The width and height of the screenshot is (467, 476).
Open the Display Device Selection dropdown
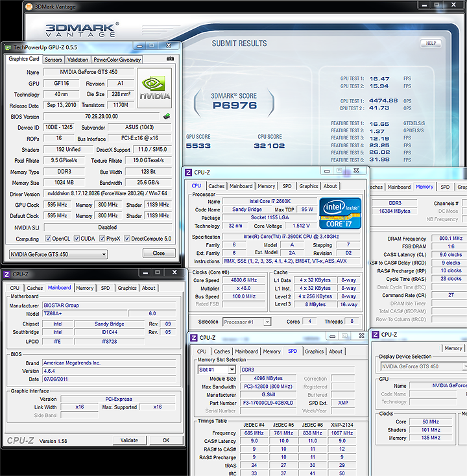point(424,366)
